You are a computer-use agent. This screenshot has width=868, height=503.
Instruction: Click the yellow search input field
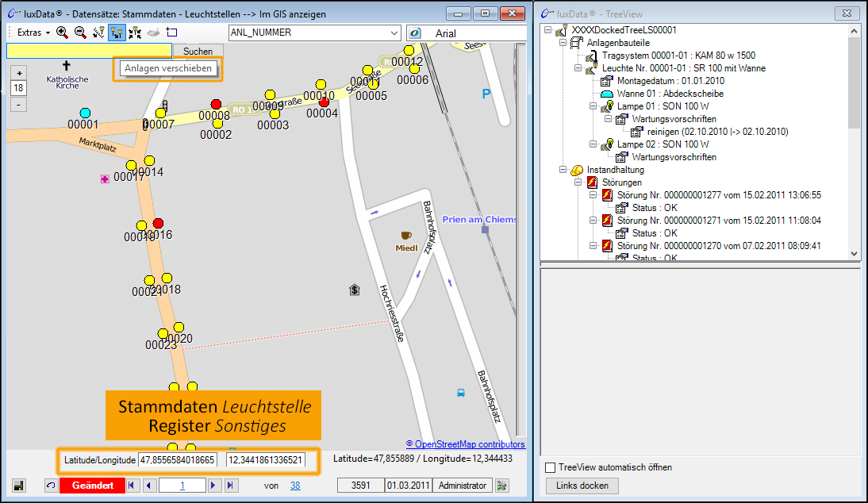click(x=89, y=51)
